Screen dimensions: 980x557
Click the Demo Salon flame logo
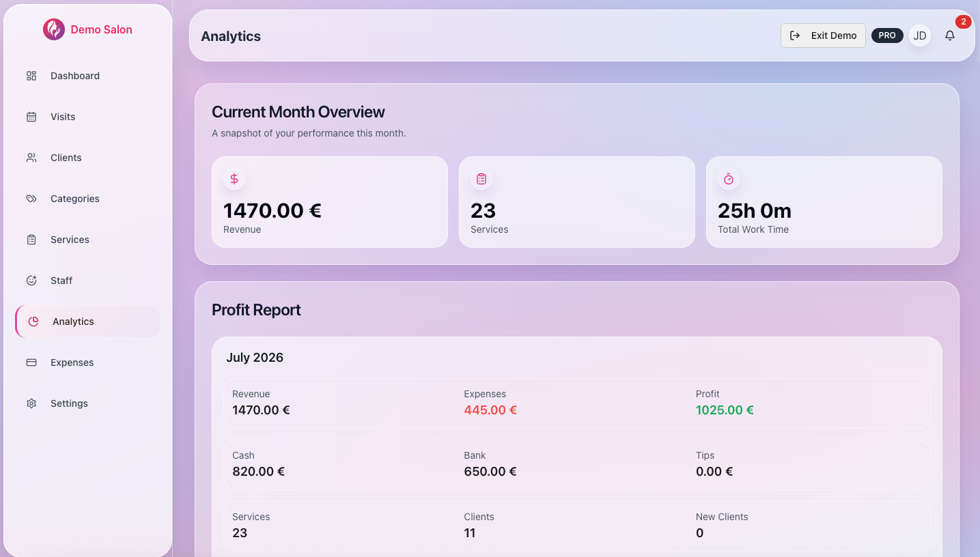coord(54,29)
